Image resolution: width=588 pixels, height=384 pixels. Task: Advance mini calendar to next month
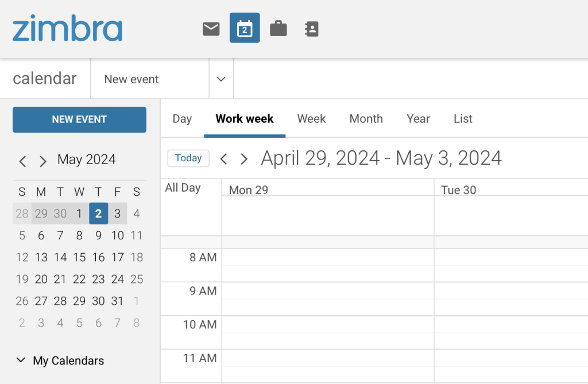pos(42,161)
